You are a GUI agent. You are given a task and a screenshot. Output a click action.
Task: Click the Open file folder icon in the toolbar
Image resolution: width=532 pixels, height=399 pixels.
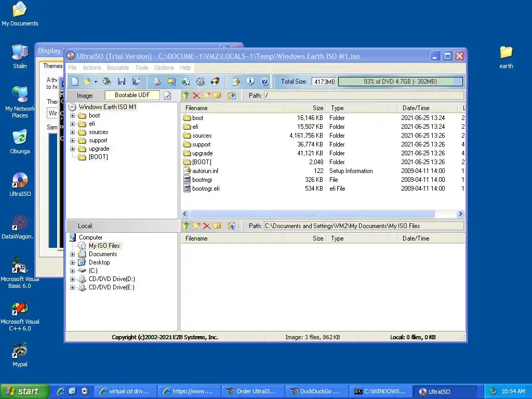(87, 82)
